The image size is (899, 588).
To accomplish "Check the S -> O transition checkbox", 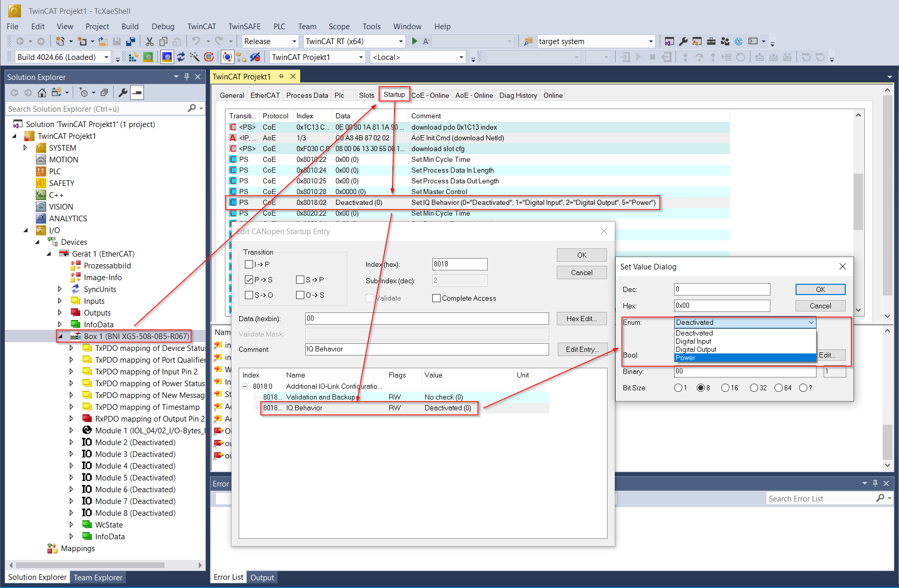I will (249, 295).
